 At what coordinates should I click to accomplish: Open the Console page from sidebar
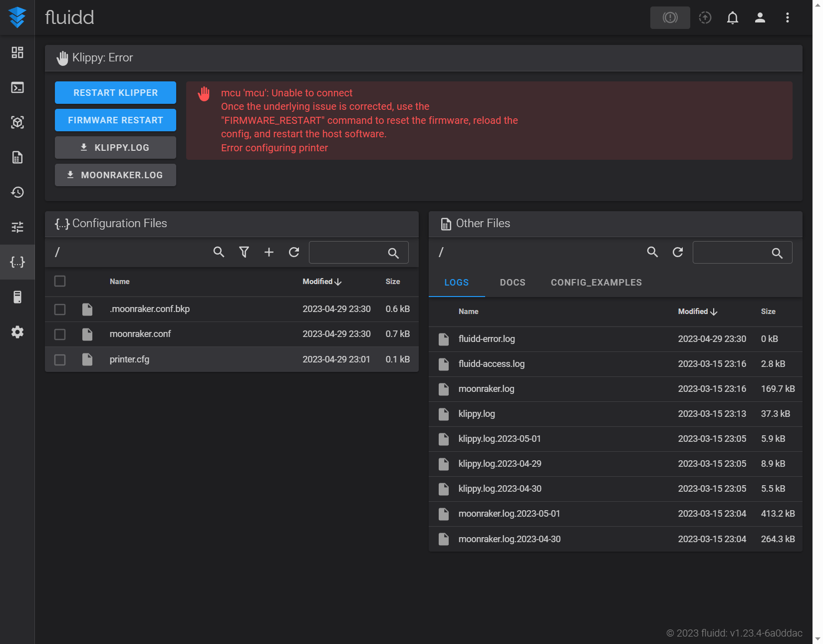pos(17,87)
